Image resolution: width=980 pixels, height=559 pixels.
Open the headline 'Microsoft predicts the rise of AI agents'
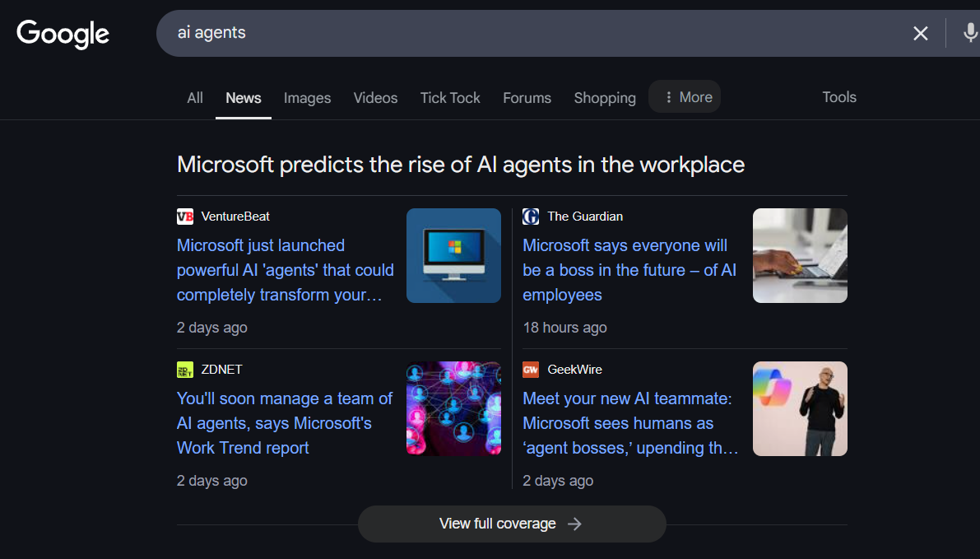pyautogui.click(x=461, y=165)
